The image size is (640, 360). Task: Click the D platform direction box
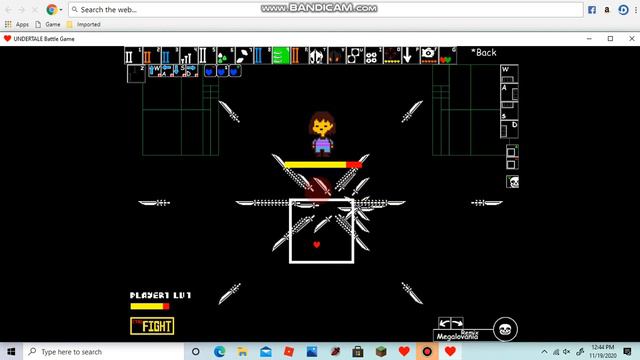pos(509,129)
